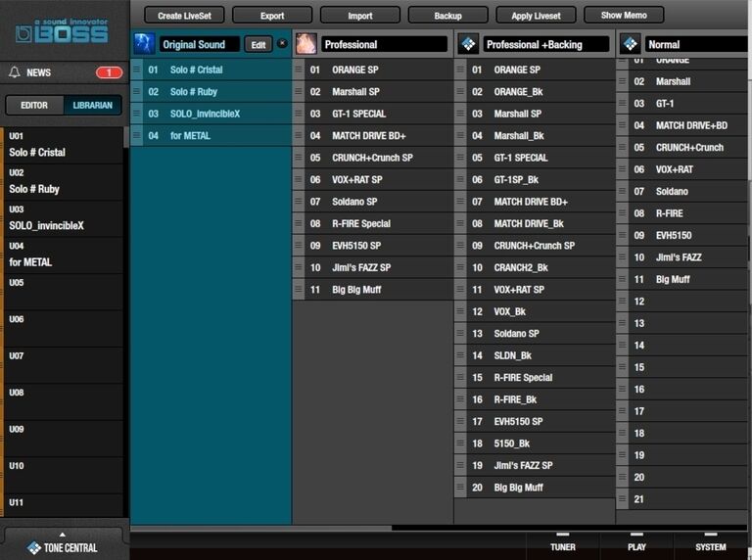The width and height of the screenshot is (752, 560).
Task: Click drag handle icon beside Marshall SP in Professional
Action: coord(299,92)
